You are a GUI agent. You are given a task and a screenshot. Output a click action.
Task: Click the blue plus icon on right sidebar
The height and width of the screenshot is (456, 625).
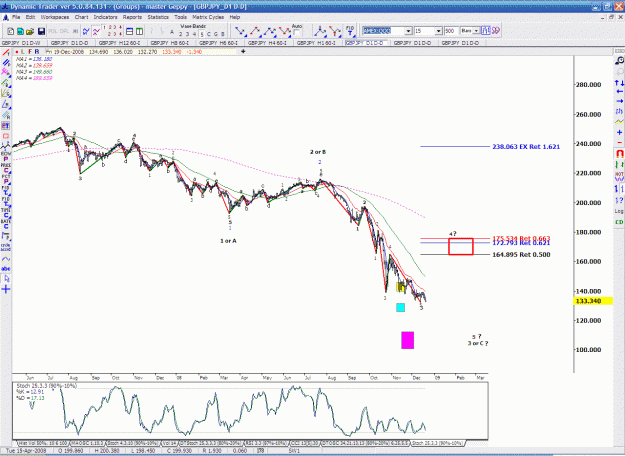click(x=619, y=132)
